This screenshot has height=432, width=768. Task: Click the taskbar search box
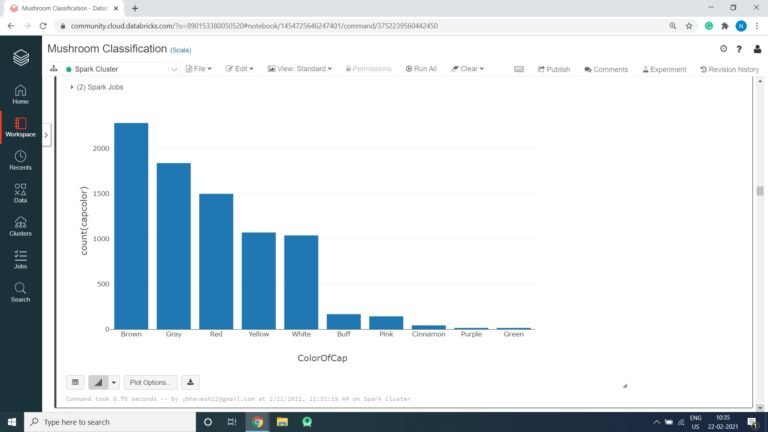[110, 422]
